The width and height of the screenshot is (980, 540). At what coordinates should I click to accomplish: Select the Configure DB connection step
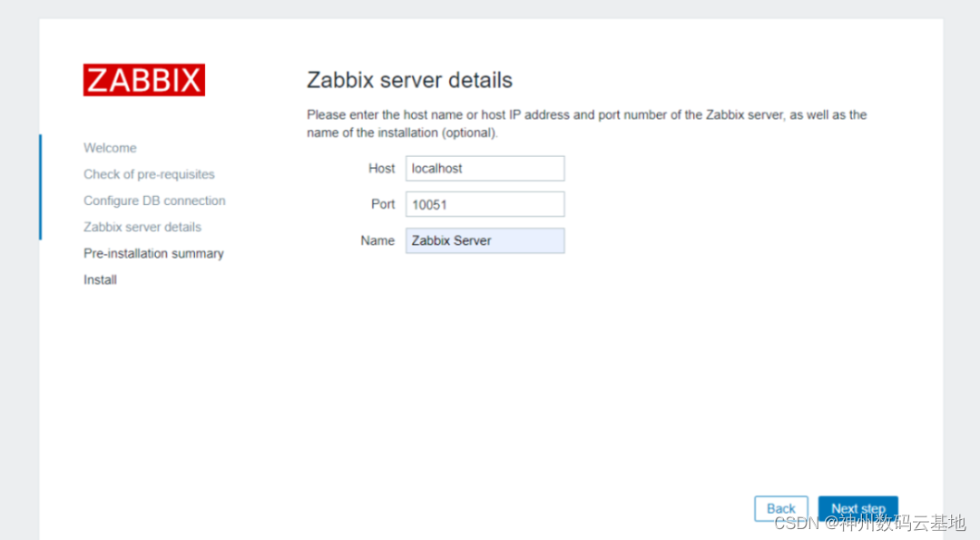point(154,201)
